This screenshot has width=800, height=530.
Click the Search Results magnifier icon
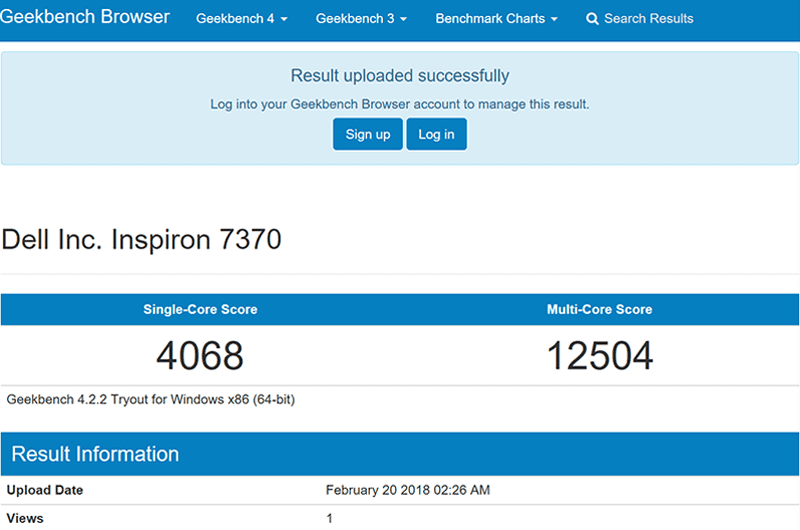[592, 19]
